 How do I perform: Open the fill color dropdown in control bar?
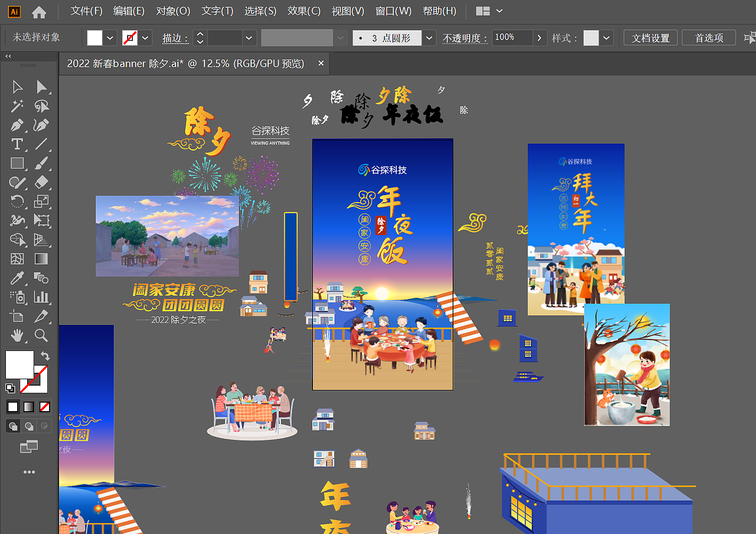coord(110,37)
